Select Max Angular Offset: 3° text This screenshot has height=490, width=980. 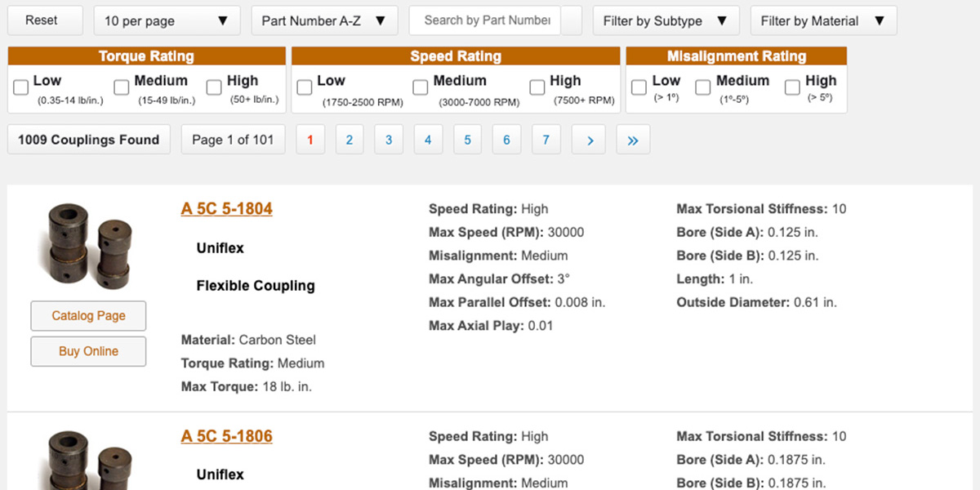[x=499, y=278]
